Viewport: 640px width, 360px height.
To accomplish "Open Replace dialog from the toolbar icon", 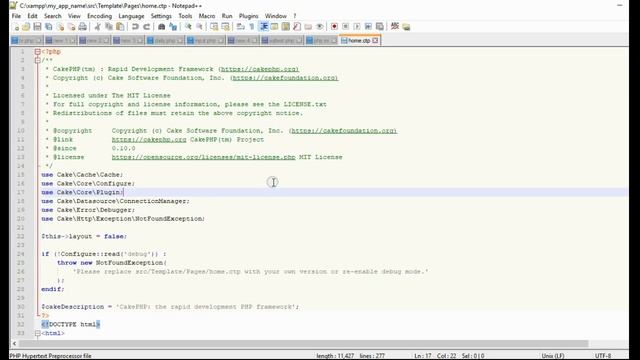I will coord(173,27).
